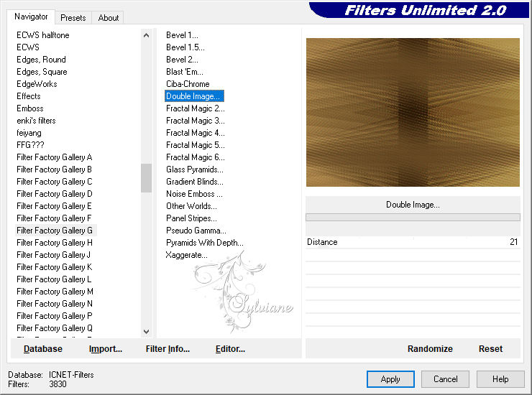532x395 pixels.
Task: Choose Panel Stripes... filter
Action: pos(191,218)
